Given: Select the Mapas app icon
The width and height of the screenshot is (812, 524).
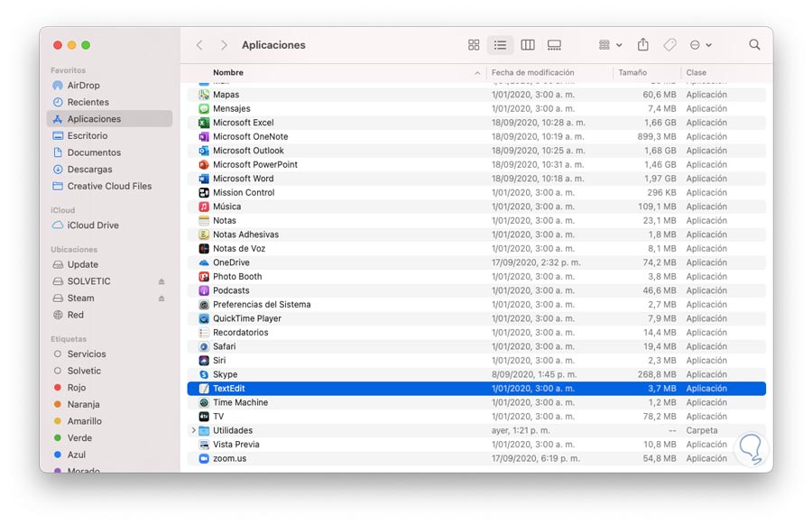Looking at the screenshot, I should 204,95.
